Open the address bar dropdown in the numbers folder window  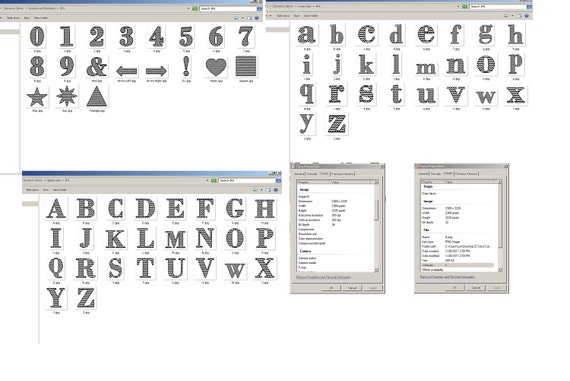click(188, 8)
